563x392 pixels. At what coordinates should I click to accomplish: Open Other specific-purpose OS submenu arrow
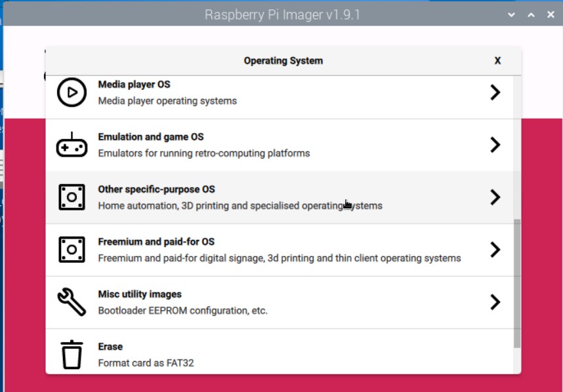click(x=495, y=197)
